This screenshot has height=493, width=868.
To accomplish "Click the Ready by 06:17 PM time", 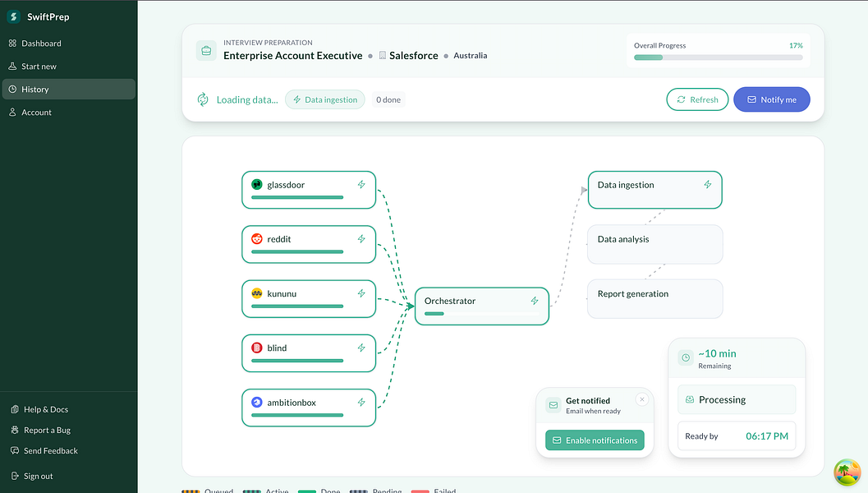I will point(767,436).
